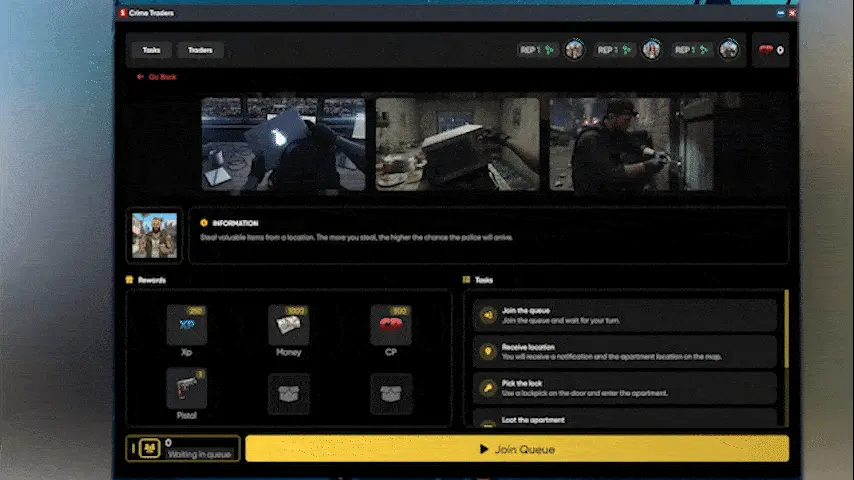
Task: Click the Pistol reward item
Action: [x=187, y=389]
